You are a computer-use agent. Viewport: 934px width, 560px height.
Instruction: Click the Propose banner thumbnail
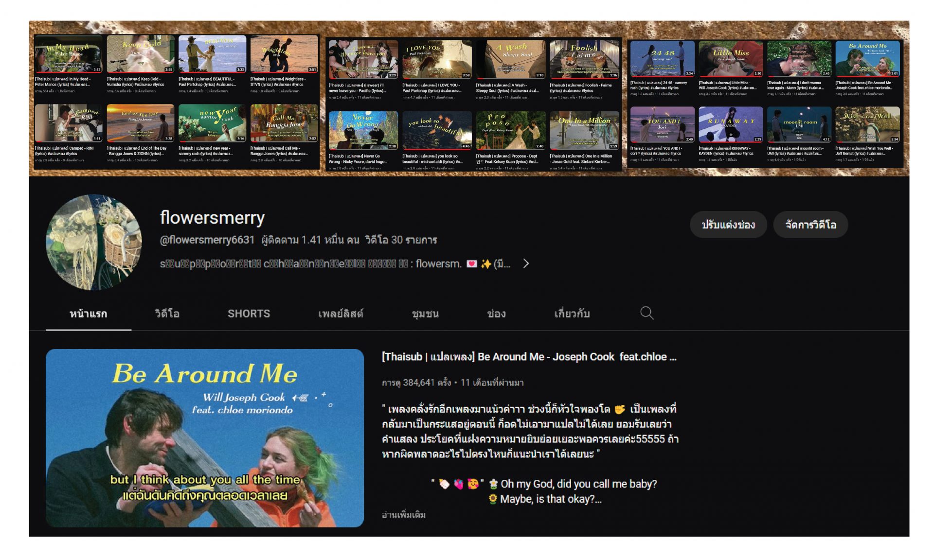(x=511, y=130)
